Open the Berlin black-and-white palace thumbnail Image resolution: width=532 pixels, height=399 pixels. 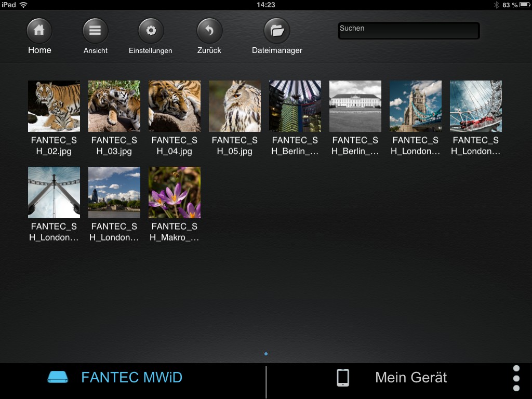[355, 106]
